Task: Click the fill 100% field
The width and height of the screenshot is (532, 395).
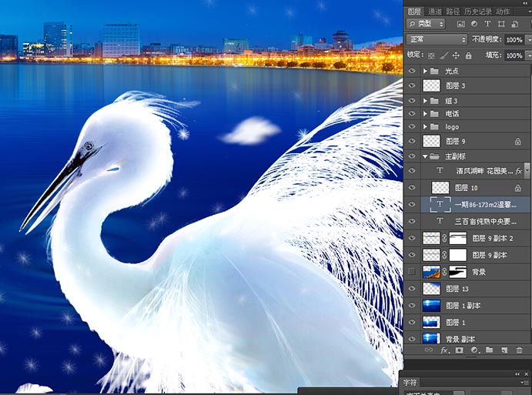Action: [514, 55]
